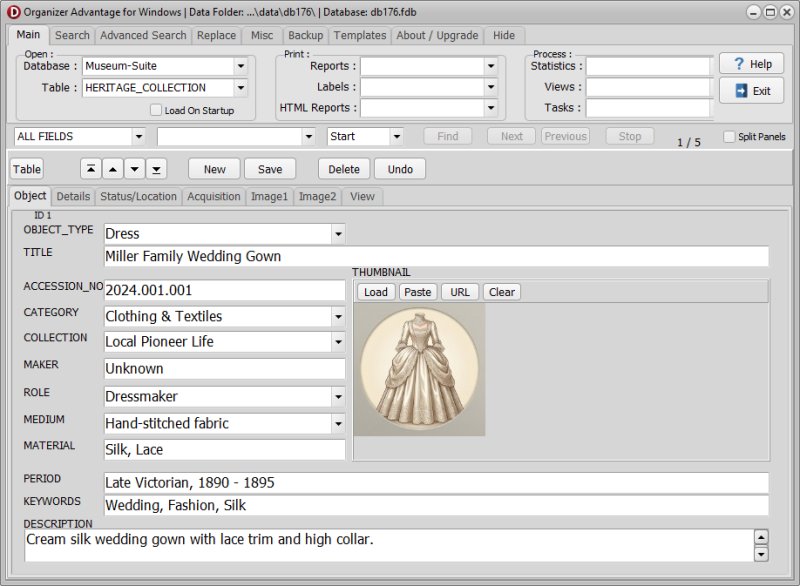Image resolution: width=800 pixels, height=586 pixels.
Task: Open the Backup tab
Action: 305,35
